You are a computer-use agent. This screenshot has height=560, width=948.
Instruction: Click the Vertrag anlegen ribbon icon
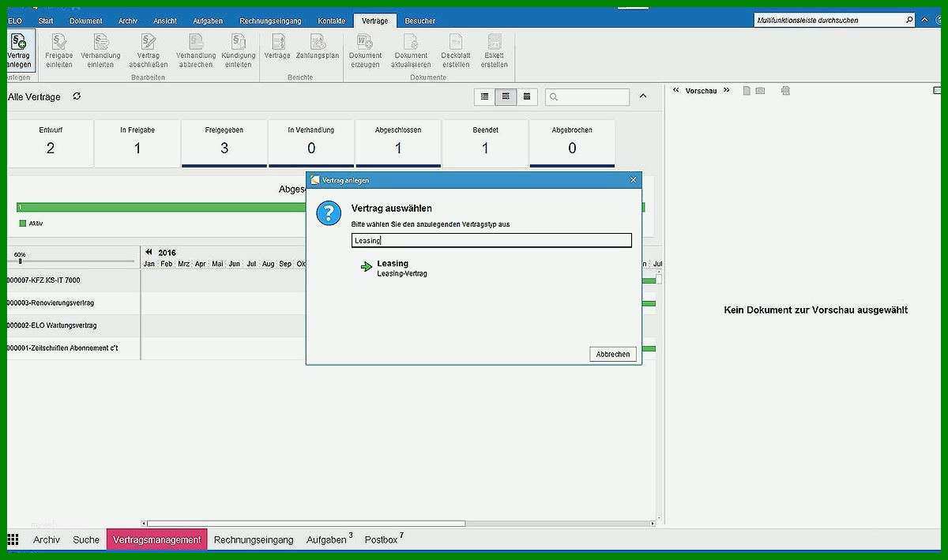coord(18,51)
